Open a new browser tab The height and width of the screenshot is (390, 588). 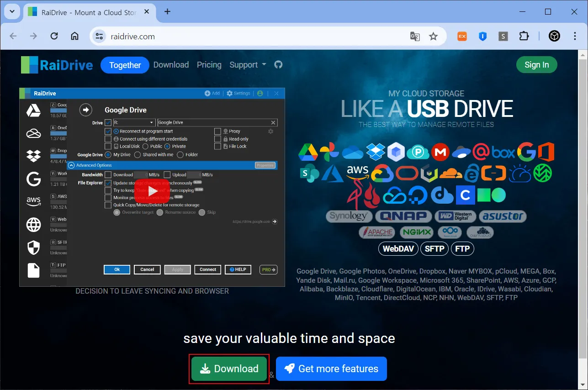click(x=167, y=12)
